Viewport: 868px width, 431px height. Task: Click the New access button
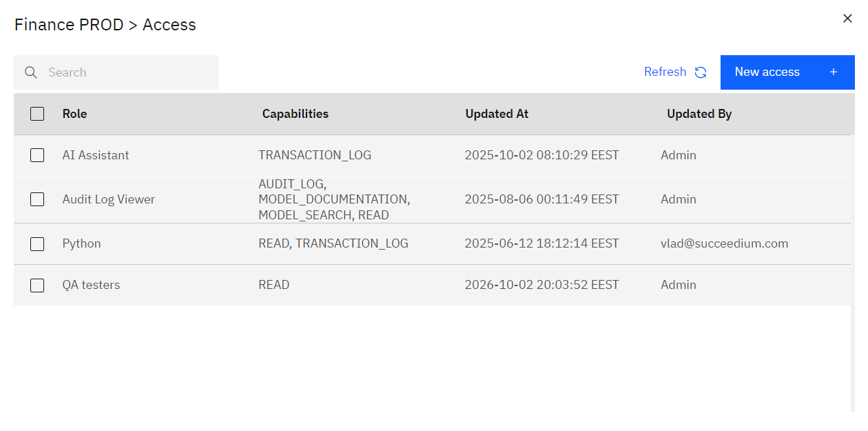point(787,72)
